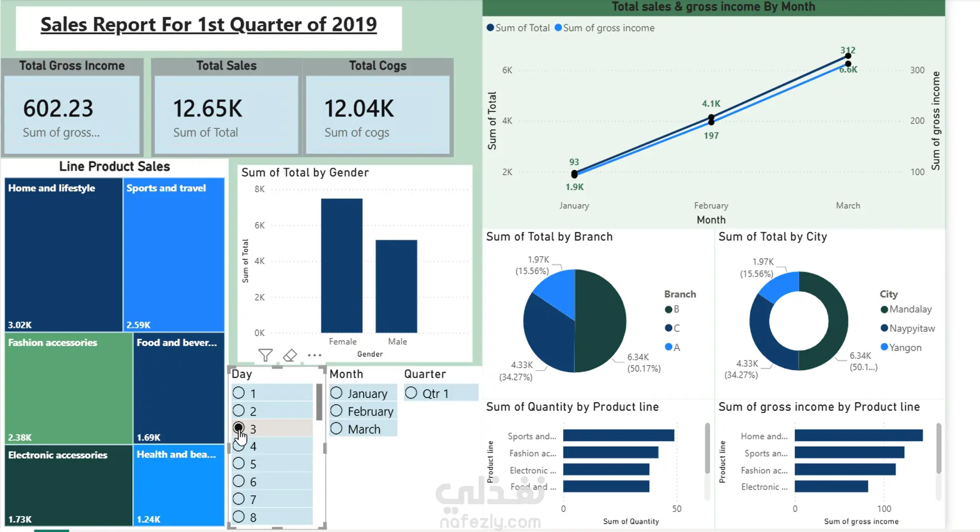Click the March data point on line chart

[848, 56]
